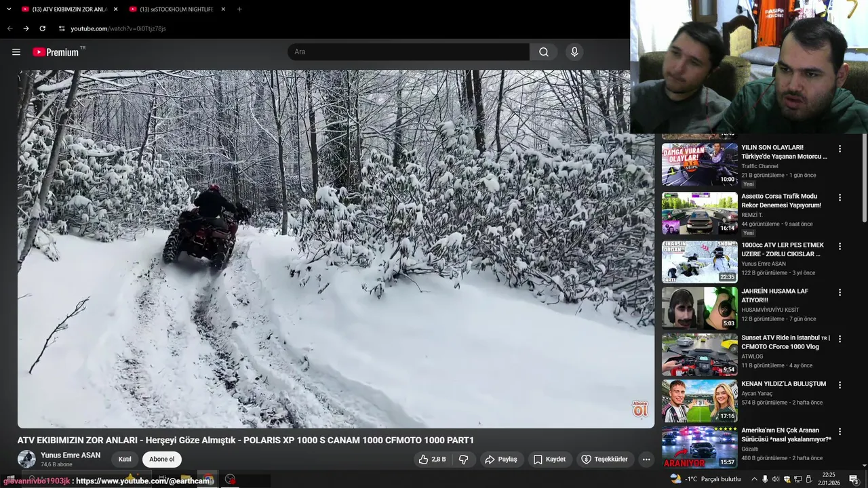Dislike the video with thumbs down
Screen dimensions: 868x488
(x=464, y=460)
